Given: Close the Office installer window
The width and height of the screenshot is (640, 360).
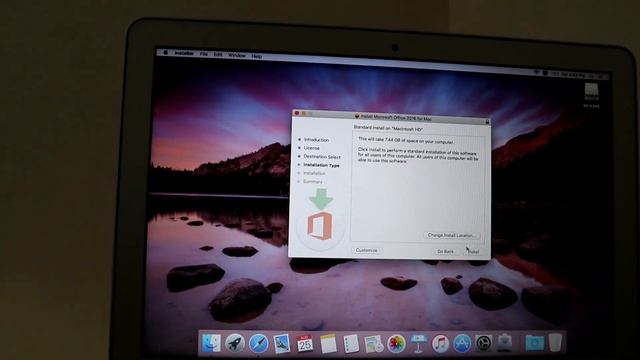Looking at the screenshot, I should tap(297, 113).
